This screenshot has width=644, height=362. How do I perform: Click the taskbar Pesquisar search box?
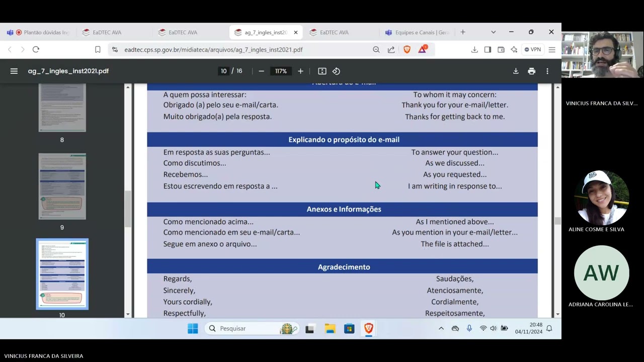coord(253,328)
